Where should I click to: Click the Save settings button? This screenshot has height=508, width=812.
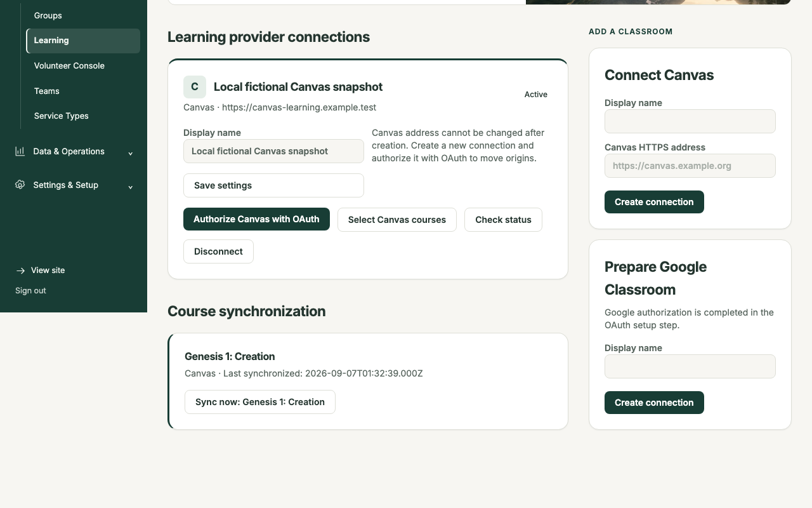273,185
